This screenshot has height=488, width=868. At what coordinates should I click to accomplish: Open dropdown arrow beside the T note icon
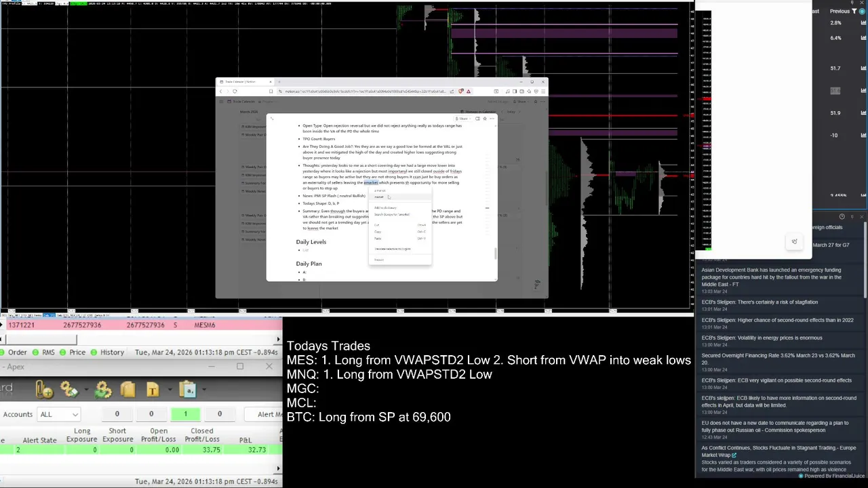click(170, 389)
